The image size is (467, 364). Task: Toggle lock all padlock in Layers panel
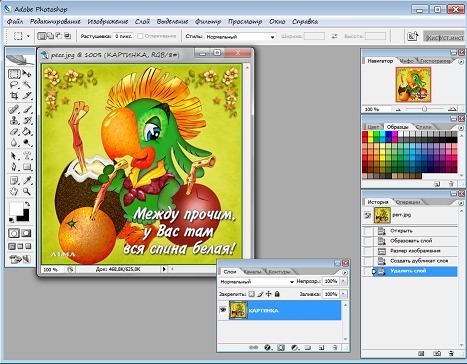[x=277, y=294]
